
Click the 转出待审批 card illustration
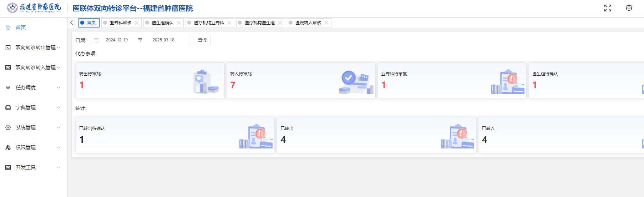pos(206,82)
